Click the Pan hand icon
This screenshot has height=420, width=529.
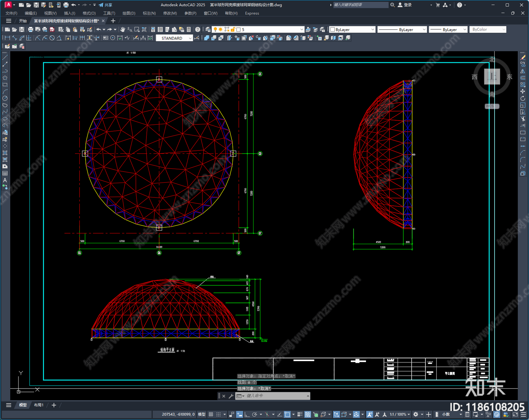(123, 29)
